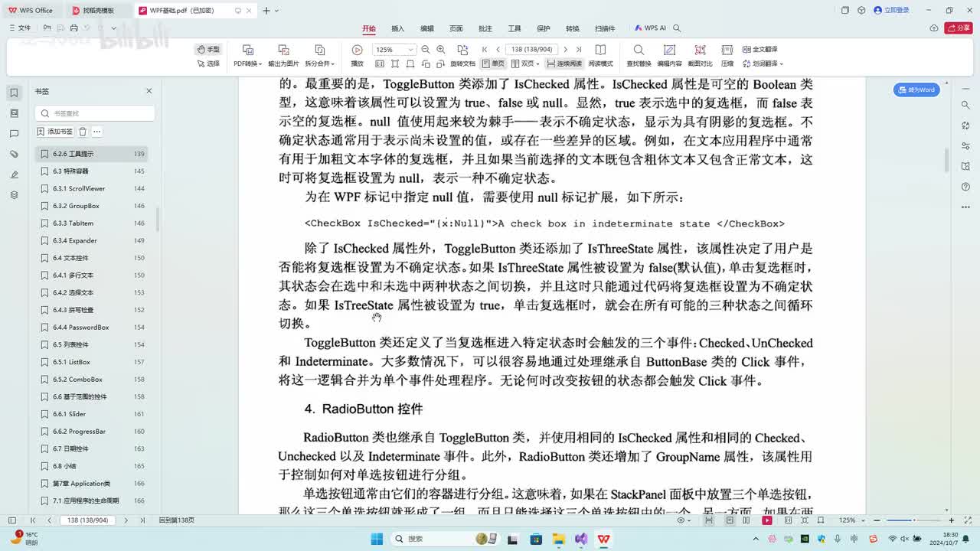
Task: Click the 书签查找 bookmark search field
Action: 95,113
